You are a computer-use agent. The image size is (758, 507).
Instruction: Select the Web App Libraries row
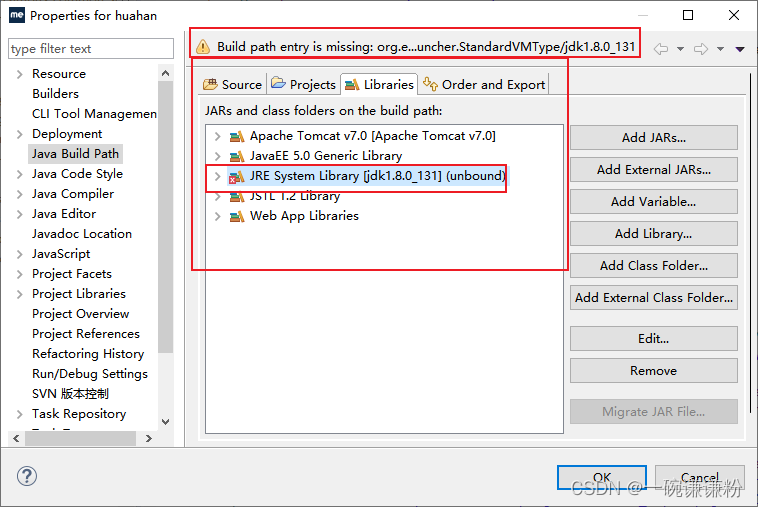point(294,217)
